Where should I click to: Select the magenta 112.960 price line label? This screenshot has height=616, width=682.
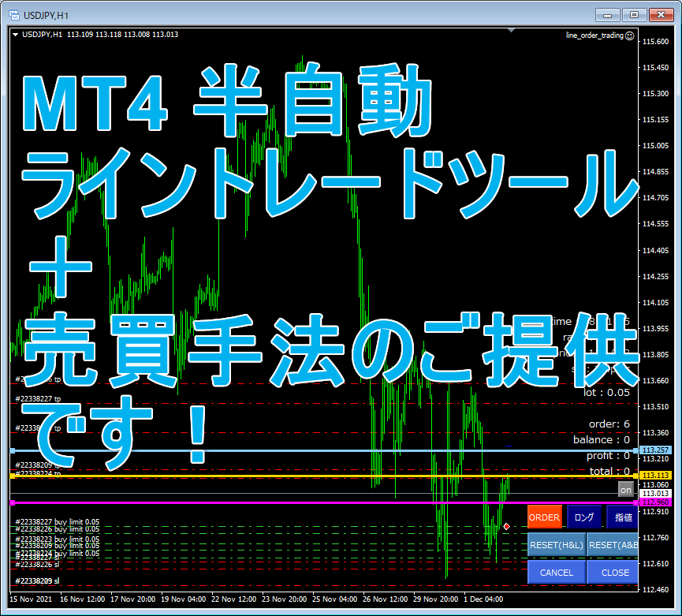655,502
